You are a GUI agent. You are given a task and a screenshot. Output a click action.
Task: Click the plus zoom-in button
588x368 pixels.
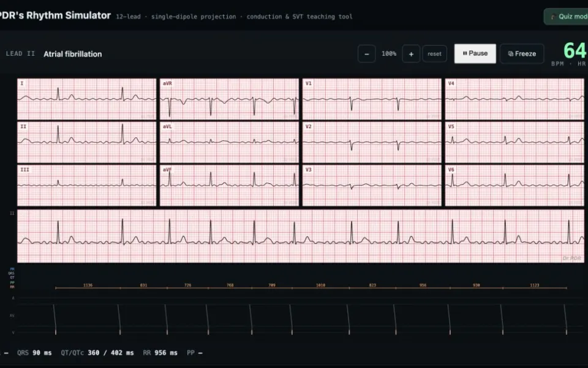tap(411, 54)
